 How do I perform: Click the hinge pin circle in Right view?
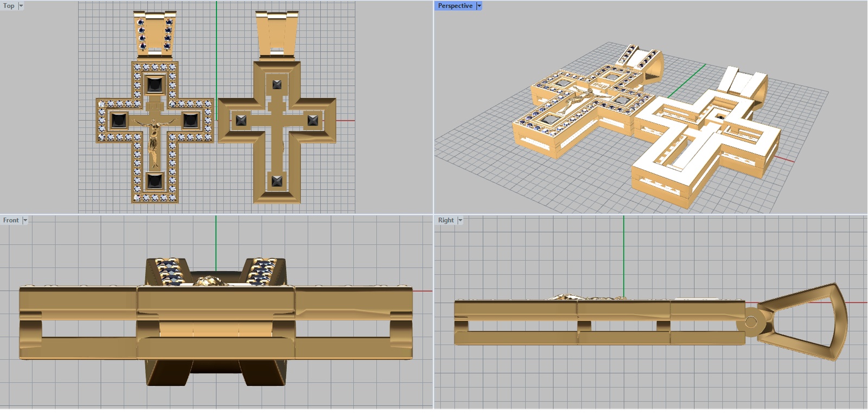751,322
